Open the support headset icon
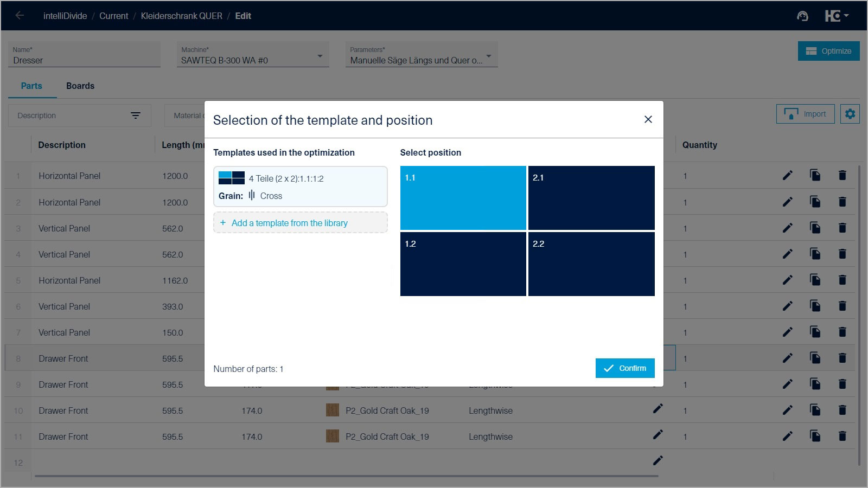 [802, 16]
